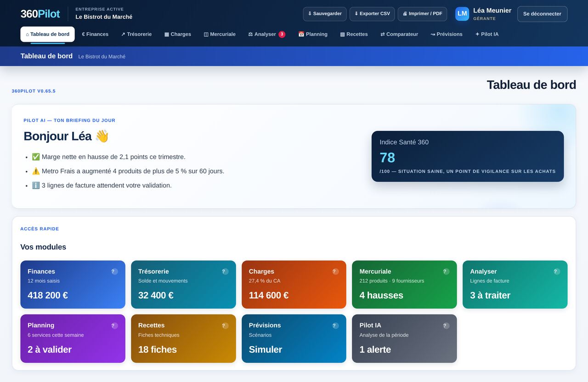Go to the Charges tab
Screen dimensions: 588x382
tap(178, 34)
